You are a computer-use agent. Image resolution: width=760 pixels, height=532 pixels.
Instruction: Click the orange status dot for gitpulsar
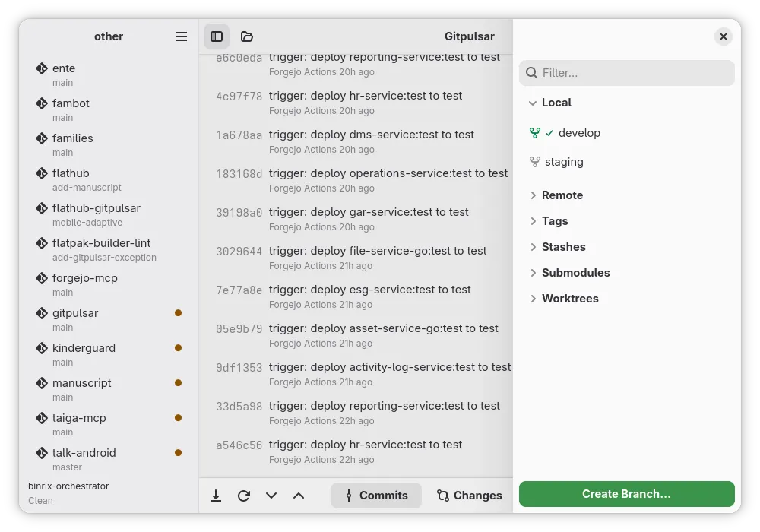coord(179,313)
